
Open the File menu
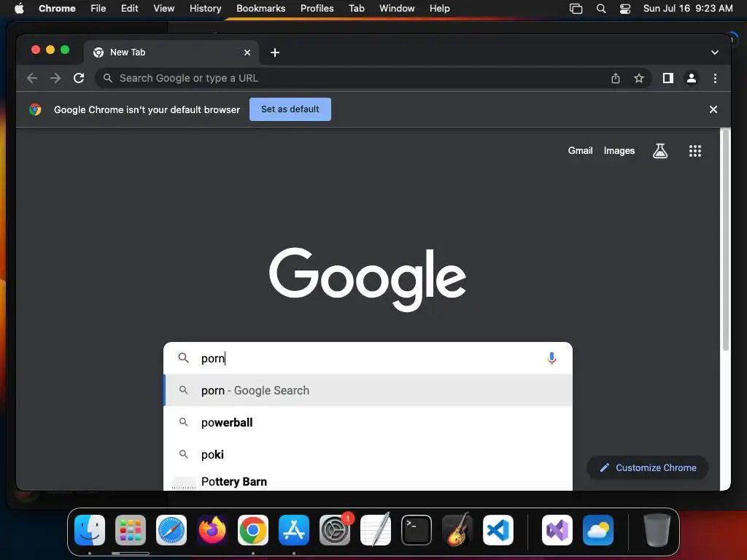pos(98,9)
